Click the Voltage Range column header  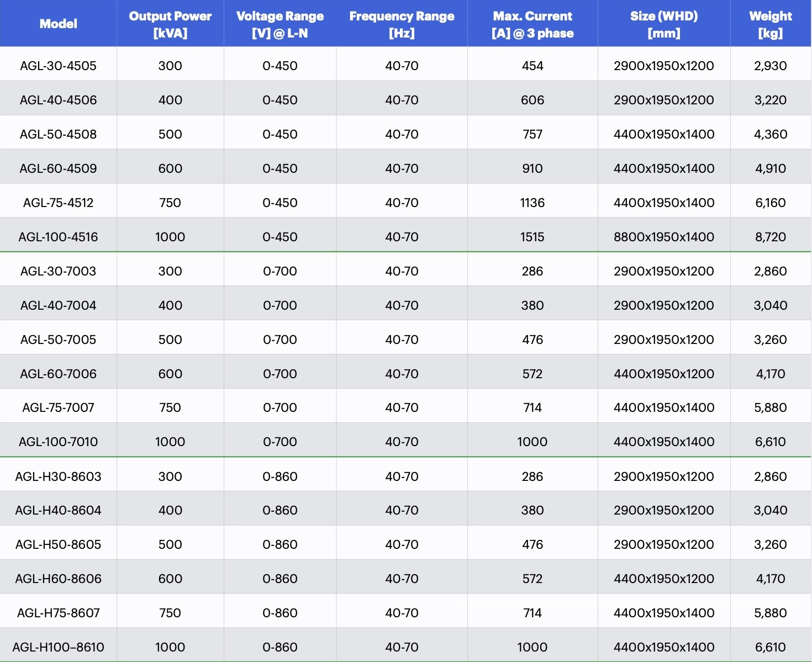coord(280,24)
